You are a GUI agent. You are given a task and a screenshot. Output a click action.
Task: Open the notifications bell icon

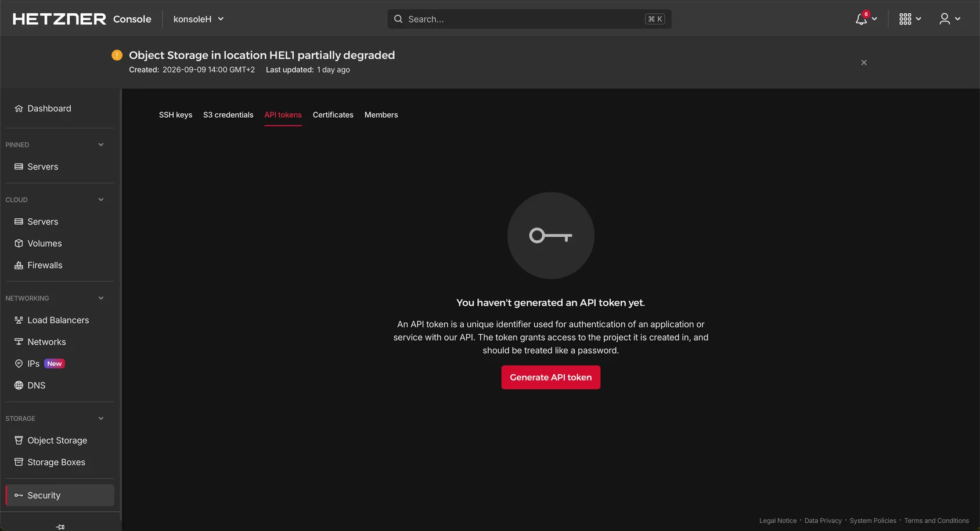[862, 19]
